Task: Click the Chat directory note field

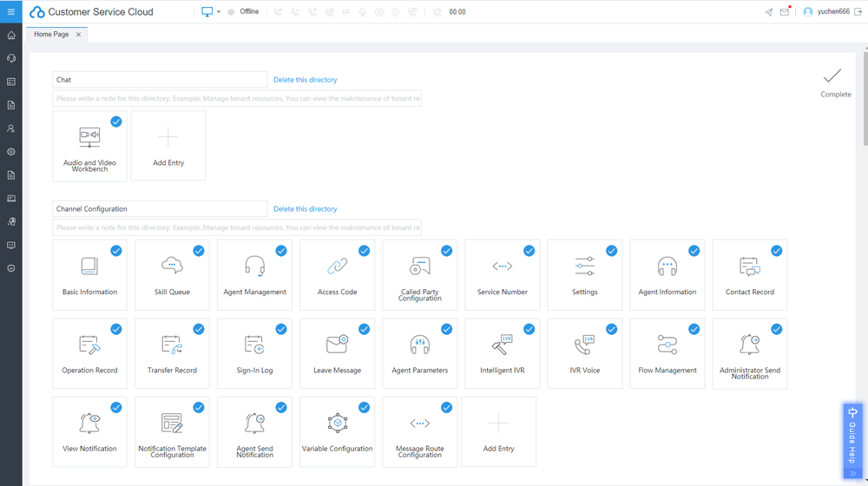Action: coord(237,99)
